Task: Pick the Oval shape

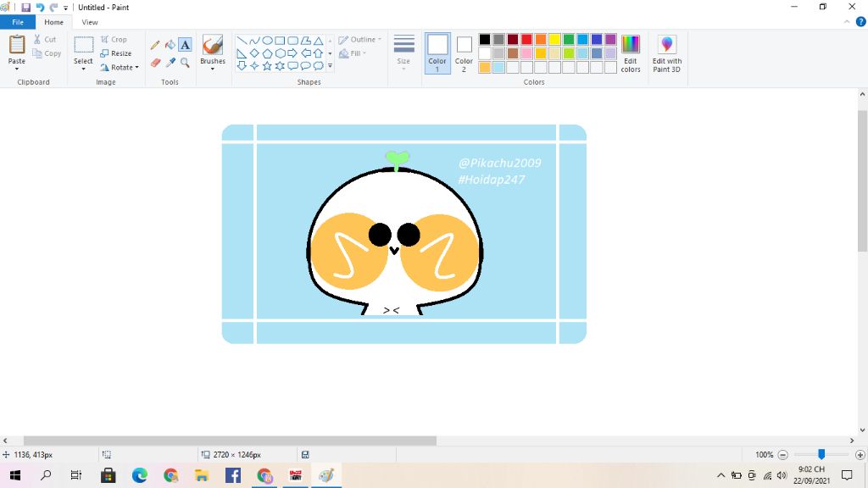Action: (x=267, y=41)
